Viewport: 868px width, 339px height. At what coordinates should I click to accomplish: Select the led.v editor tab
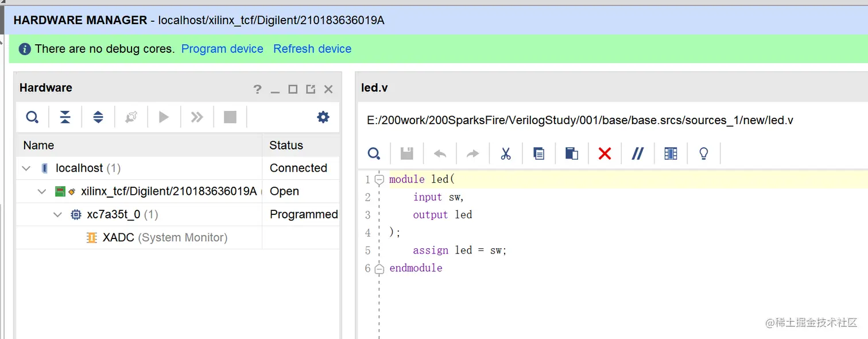(x=374, y=87)
